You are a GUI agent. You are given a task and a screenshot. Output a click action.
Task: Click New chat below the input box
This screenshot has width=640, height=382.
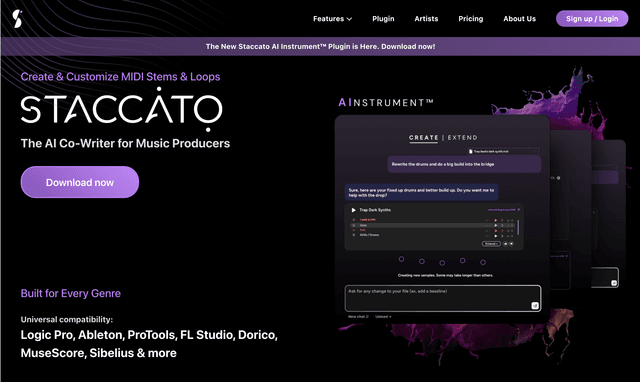(358, 317)
